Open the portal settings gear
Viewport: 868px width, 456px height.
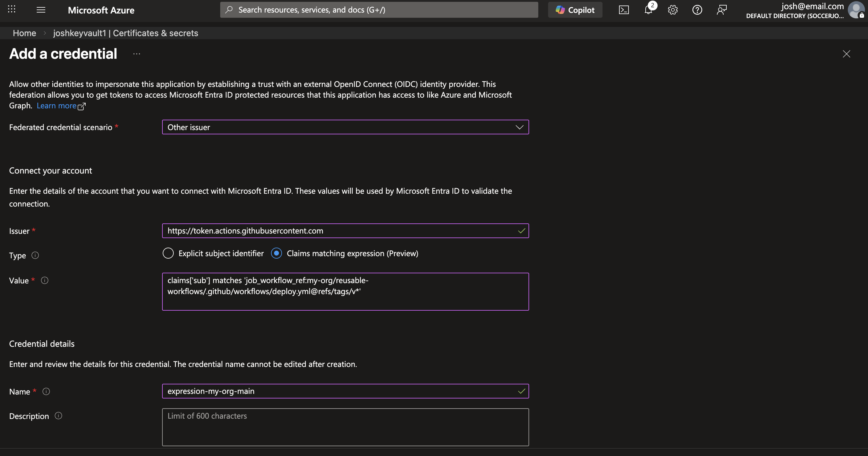pyautogui.click(x=673, y=10)
